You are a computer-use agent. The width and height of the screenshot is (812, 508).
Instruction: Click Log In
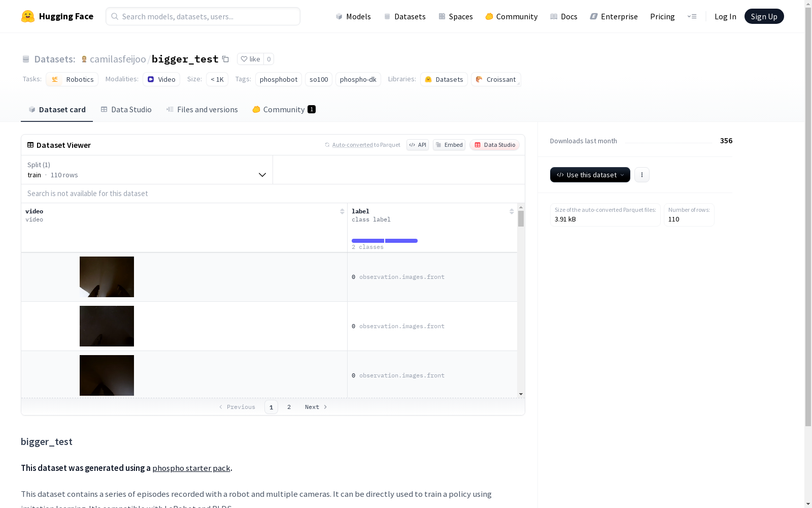tap(725, 16)
